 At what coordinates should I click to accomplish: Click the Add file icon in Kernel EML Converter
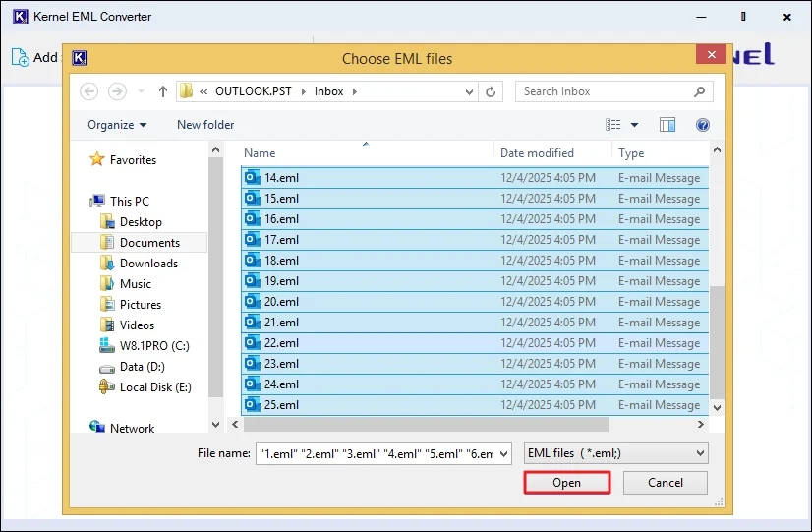tap(21, 57)
